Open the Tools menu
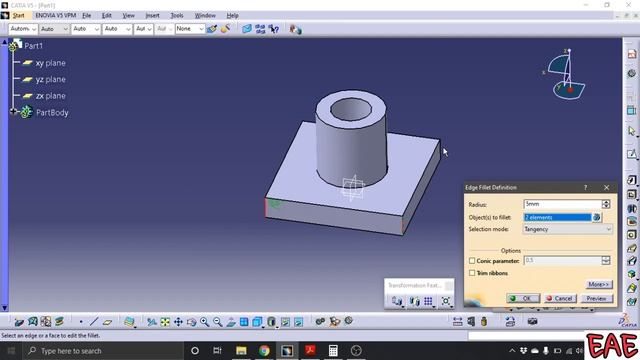 click(x=176, y=16)
